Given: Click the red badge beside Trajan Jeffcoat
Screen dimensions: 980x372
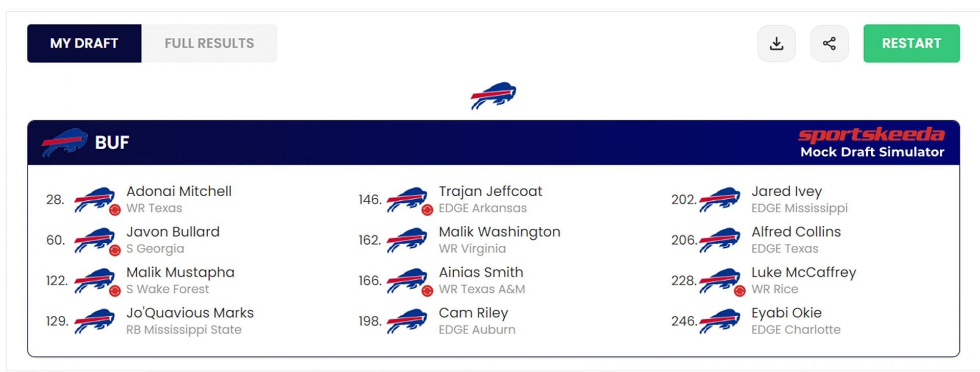Looking at the screenshot, I should (x=427, y=210).
